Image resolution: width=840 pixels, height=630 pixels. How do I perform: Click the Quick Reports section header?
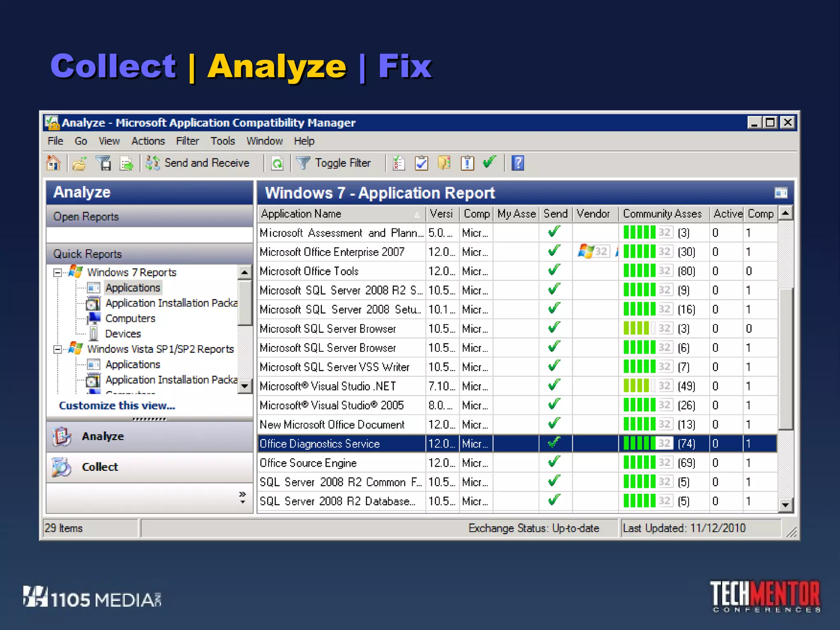[x=149, y=254]
